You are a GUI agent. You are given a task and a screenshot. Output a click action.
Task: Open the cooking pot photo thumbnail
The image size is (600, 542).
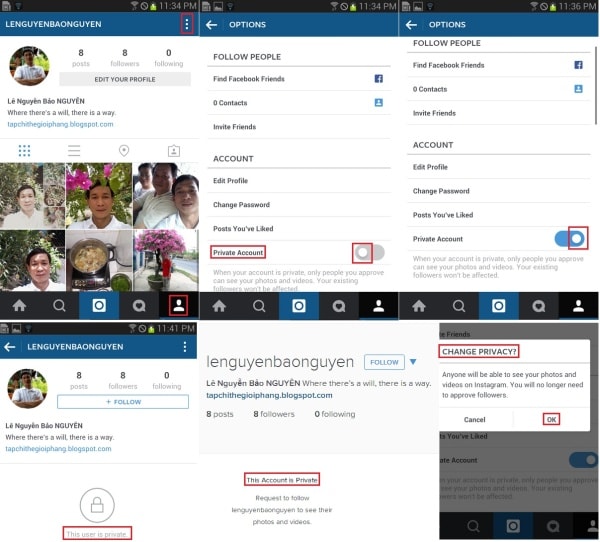coord(99,260)
